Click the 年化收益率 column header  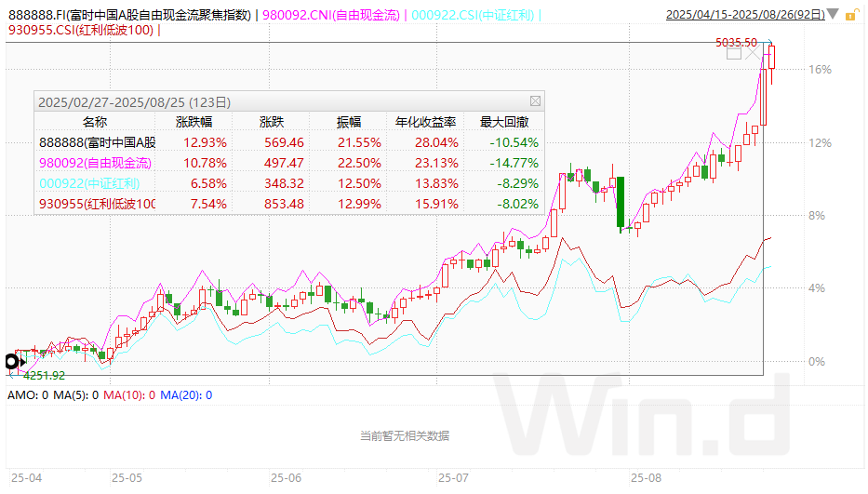coord(426,122)
